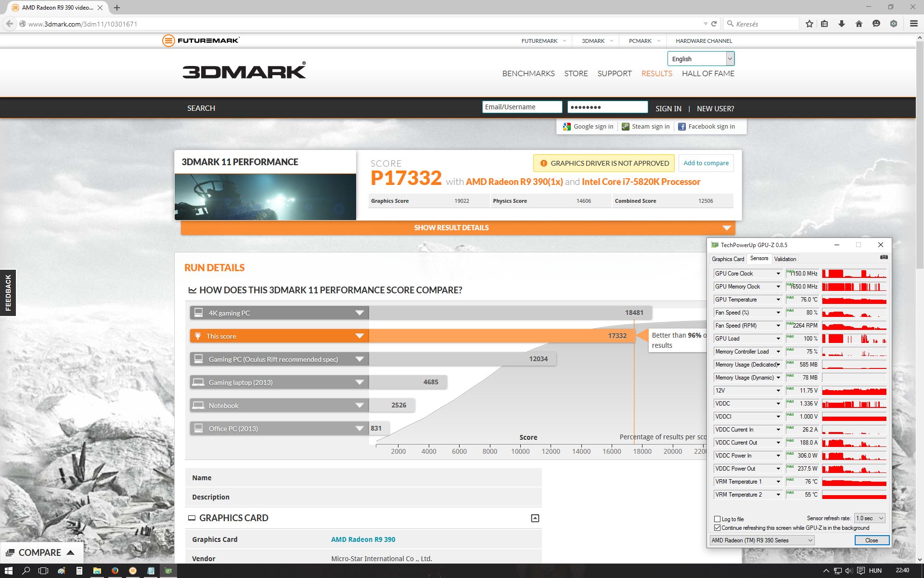Open a new browser tab with plus icon

click(117, 8)
